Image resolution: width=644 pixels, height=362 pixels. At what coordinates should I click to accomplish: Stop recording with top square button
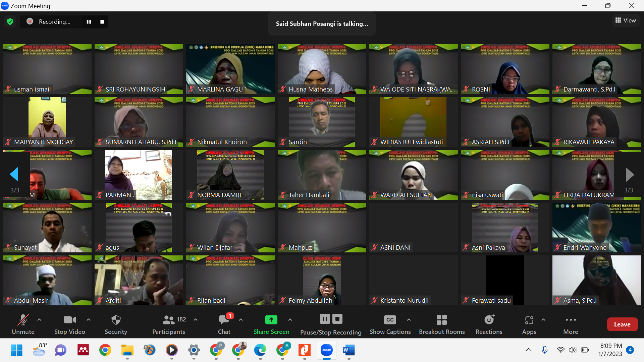(102, 22)
